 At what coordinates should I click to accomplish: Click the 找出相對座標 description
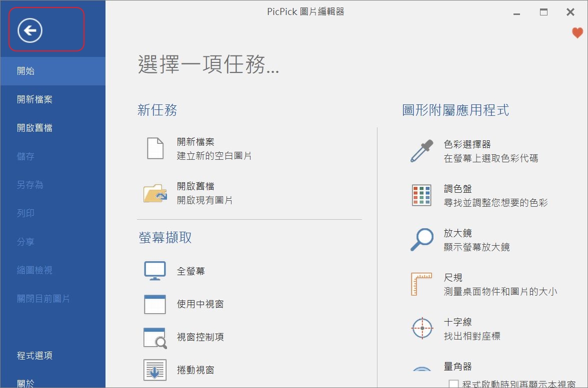(472, 336)
